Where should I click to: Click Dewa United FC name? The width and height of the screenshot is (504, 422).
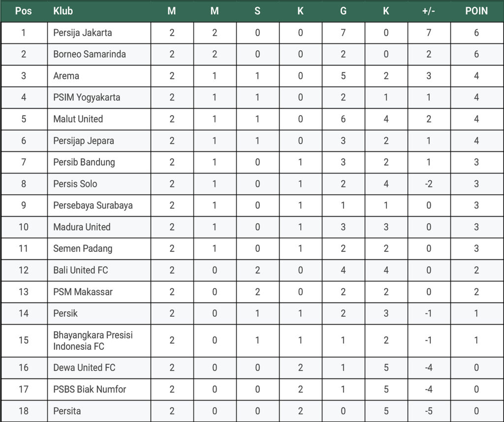tap(84, 367)
